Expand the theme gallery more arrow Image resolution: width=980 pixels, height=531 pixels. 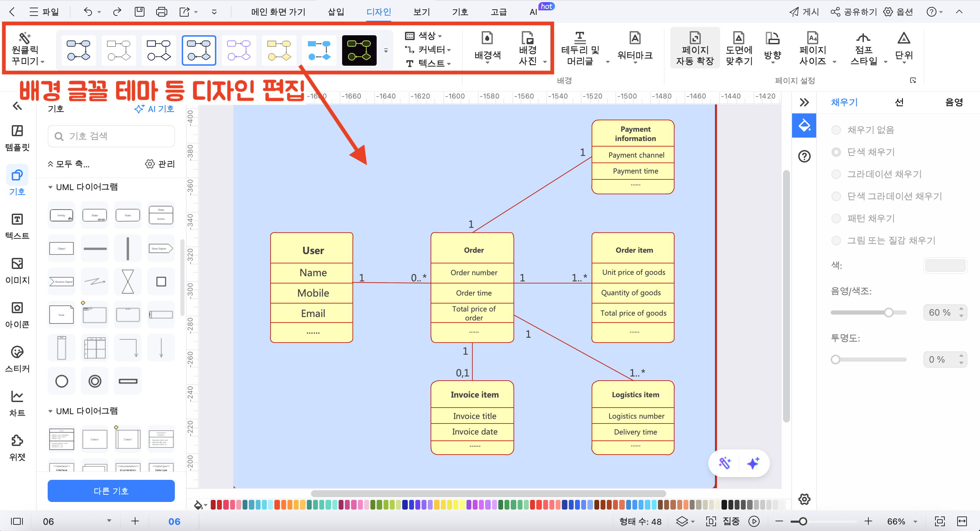tap(386, 50)
